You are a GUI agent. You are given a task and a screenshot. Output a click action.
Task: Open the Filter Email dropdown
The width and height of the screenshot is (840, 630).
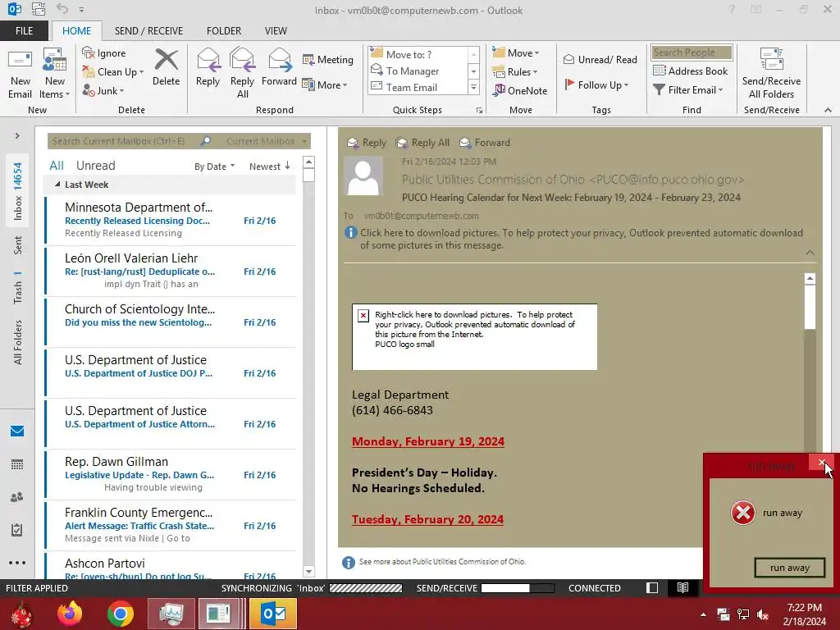(x=688, y=90)
